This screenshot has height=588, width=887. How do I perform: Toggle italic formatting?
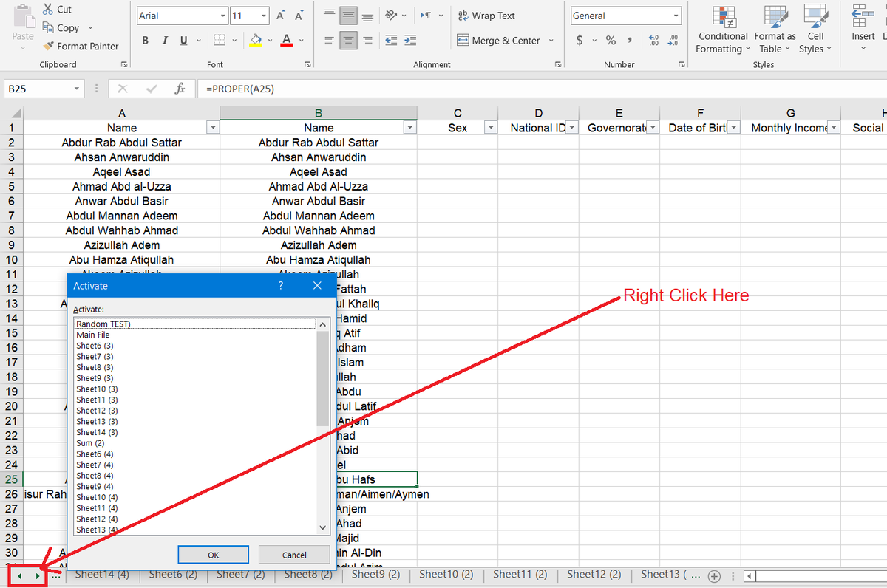(164, 41)
